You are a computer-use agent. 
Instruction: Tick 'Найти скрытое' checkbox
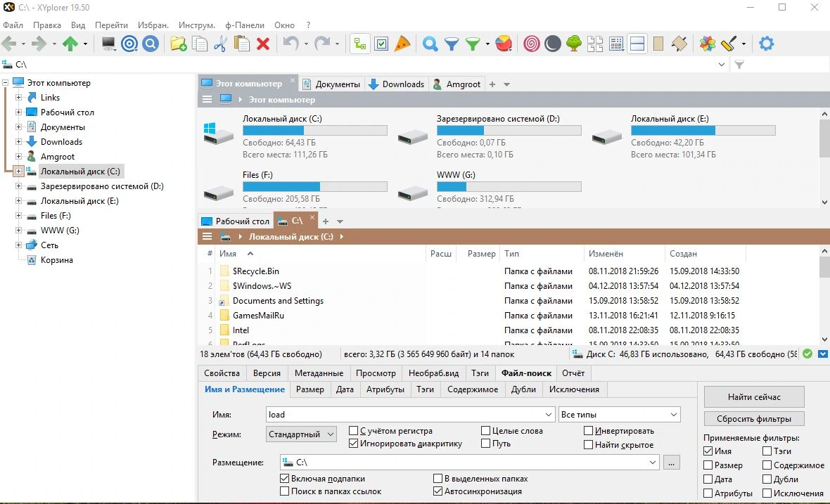pyautogui.click(x=588, y=445)
